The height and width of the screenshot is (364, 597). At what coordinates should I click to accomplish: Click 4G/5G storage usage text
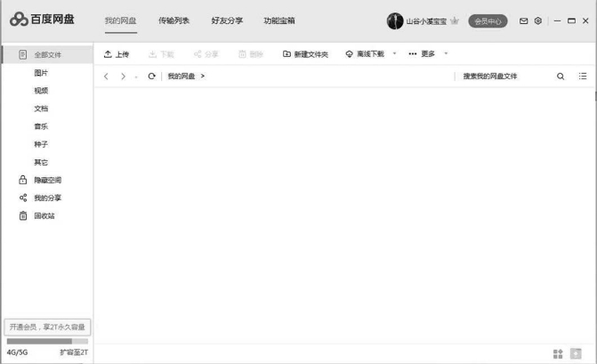click(x=17, y=352)
